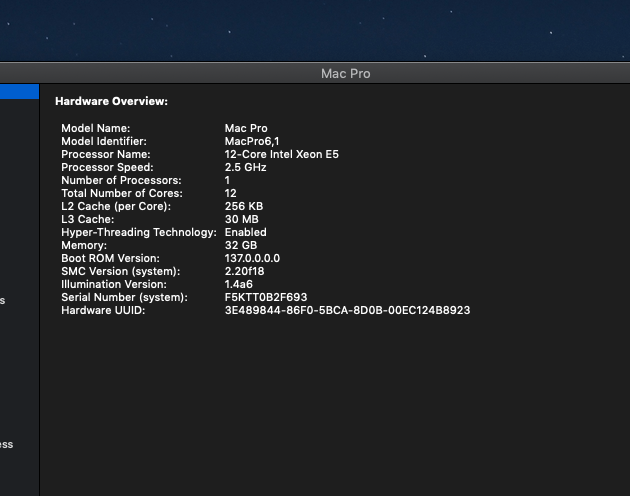Screen dimensions: 630x496
Task: Select the MacPro6,1 identifier value
Action: click(x=252, y=141)
